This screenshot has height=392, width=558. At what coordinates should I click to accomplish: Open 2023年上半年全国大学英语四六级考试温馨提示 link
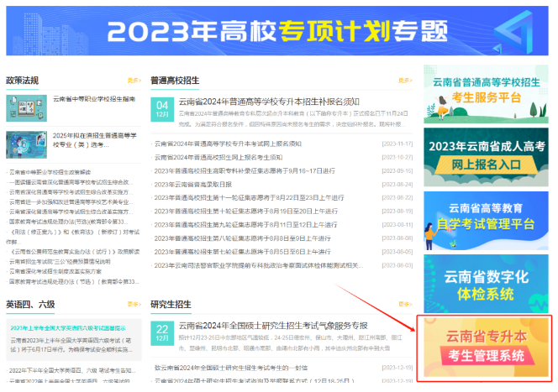coord(67,327)
